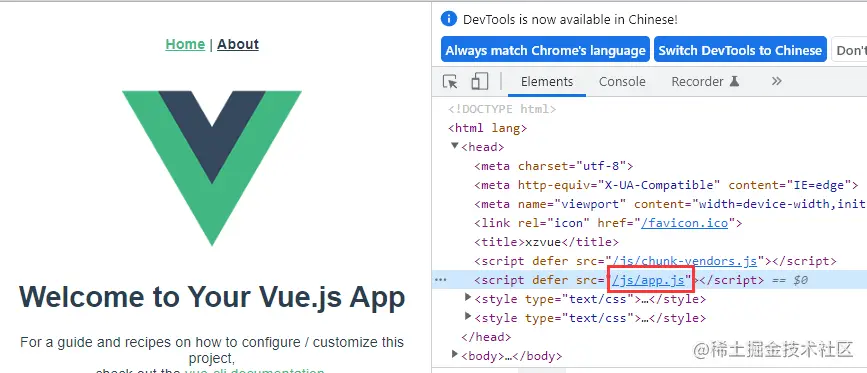Open the Console tab
This screenshot has height=373, width=867.
pyautogui.click(x=622, y=82)
